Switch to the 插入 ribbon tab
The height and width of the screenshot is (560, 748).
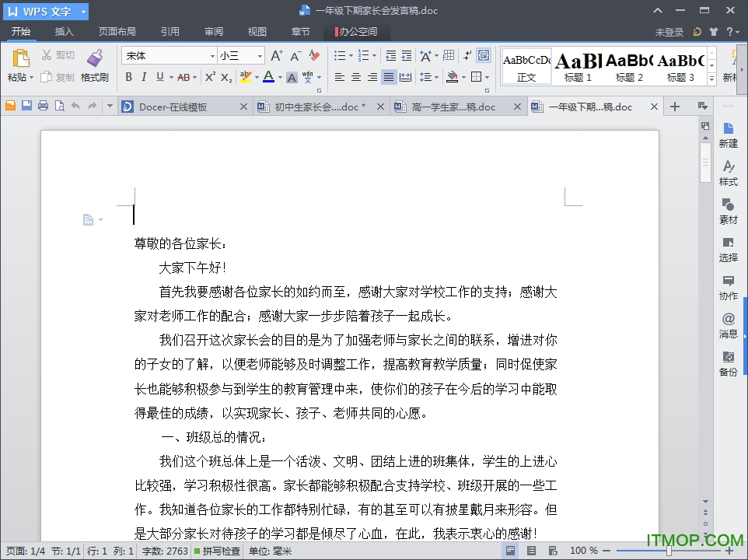click(x=64, y=32)
